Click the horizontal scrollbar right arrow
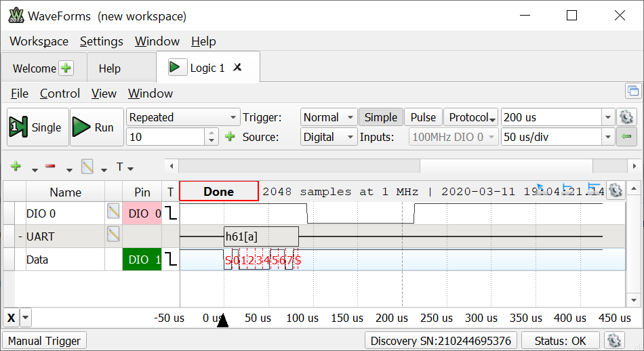The image size is (644, 351). [635, 166]
